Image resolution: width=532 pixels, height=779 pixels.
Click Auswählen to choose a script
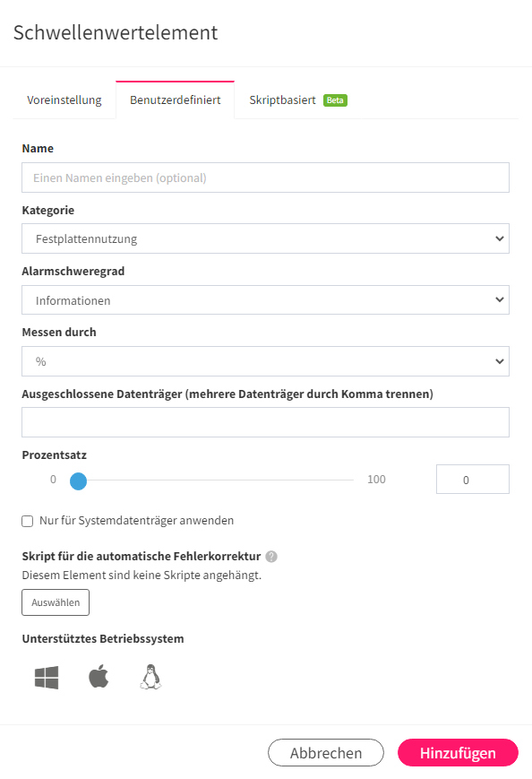click(x=56, y=602)
